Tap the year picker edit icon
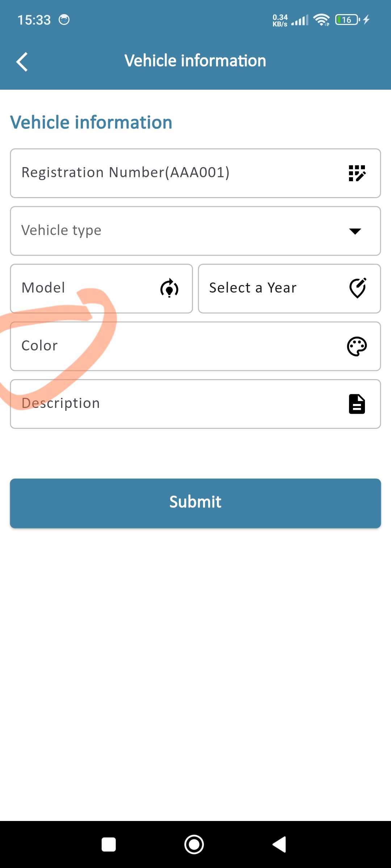Screen dimensions: 391x868 (x=358, y=288)
